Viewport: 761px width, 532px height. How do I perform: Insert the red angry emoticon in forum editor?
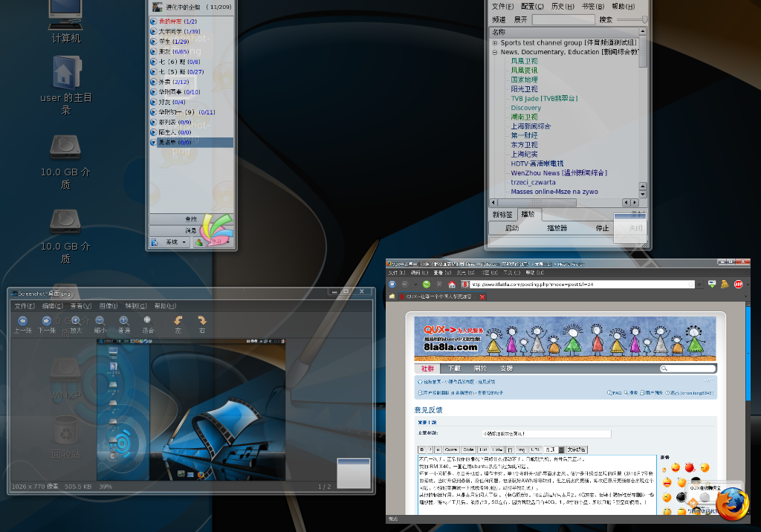click(x=690, y=467)
